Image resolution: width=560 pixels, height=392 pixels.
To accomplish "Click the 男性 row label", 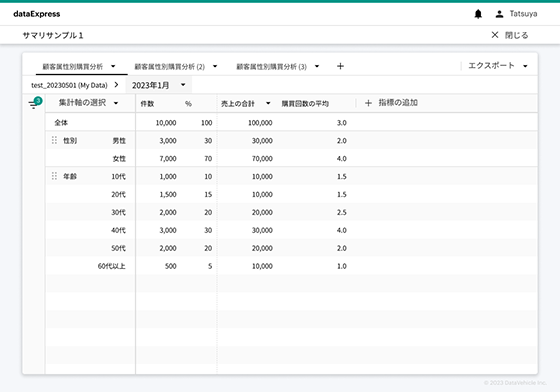I will (119, 141).
